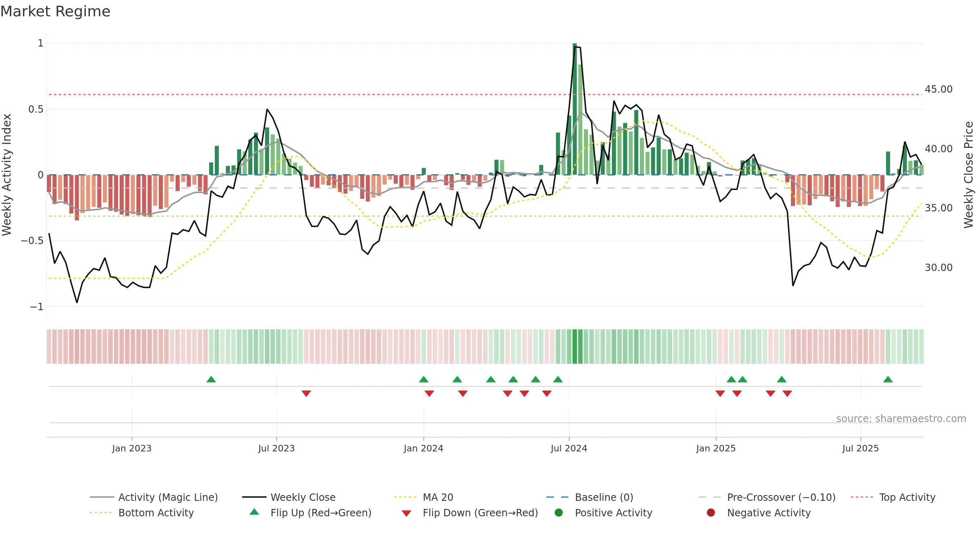980x551 pixels.
Task: Click the Weekly Close Price axis title
Action: coord(969,175)
